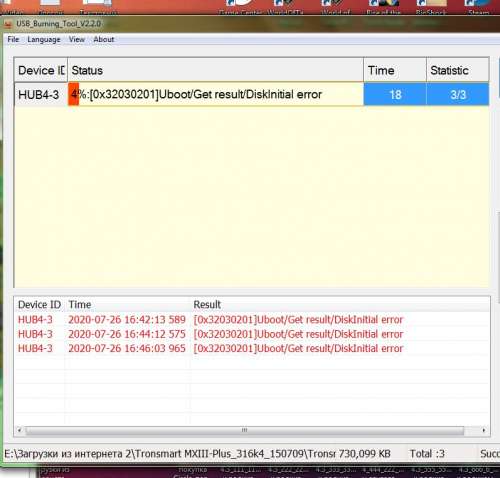Click the log scrollbar right arrow

pyautogui.click(x=484, y=430)
